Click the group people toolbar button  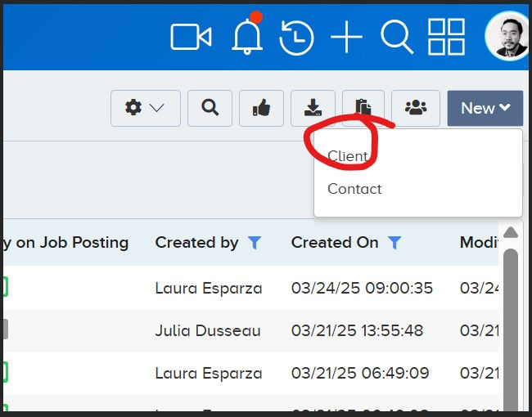pyautogui.click(x=416, y=108)
